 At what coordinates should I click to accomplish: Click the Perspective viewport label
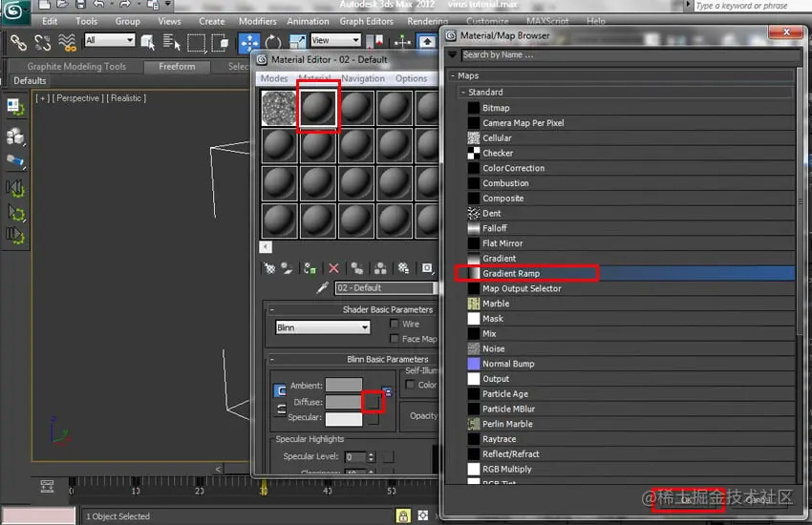point(77,98)
